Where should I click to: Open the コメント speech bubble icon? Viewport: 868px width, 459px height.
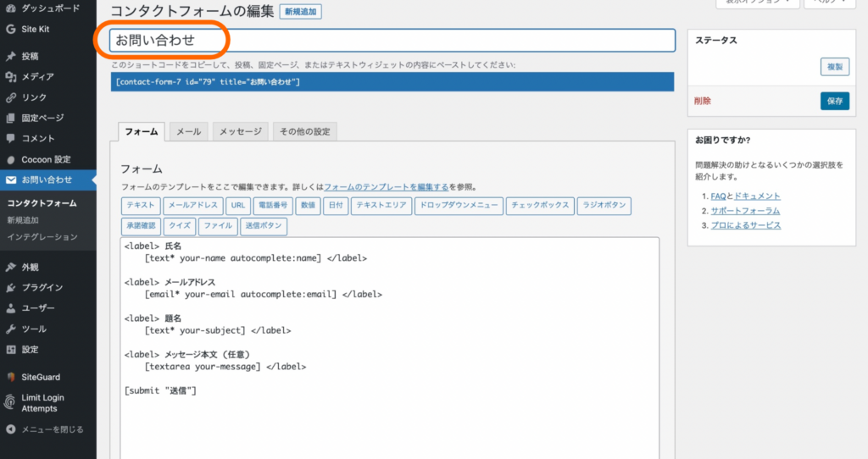[x=10, y=139]
